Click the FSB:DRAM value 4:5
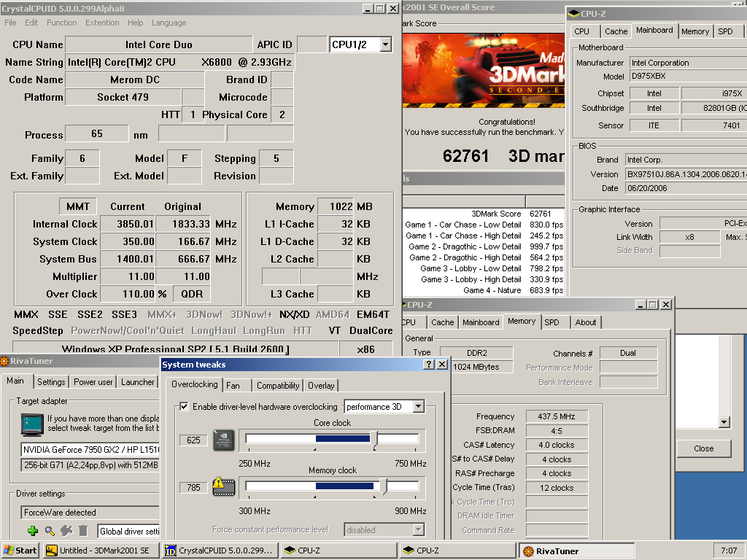Viewport: 747px width, 560px height. coord(557,430)
